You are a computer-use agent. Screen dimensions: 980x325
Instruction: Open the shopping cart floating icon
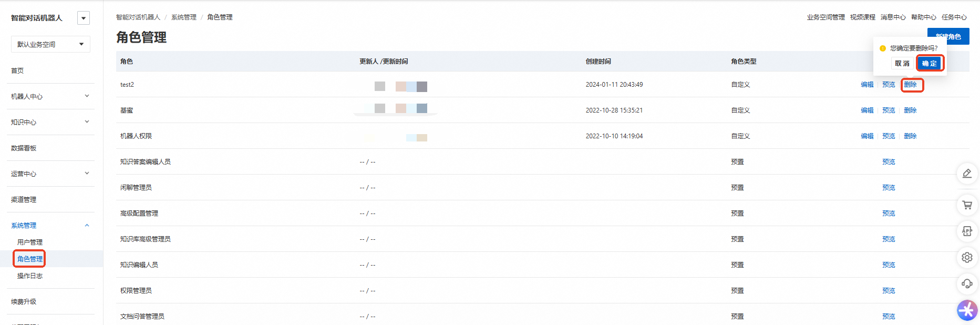967,205
